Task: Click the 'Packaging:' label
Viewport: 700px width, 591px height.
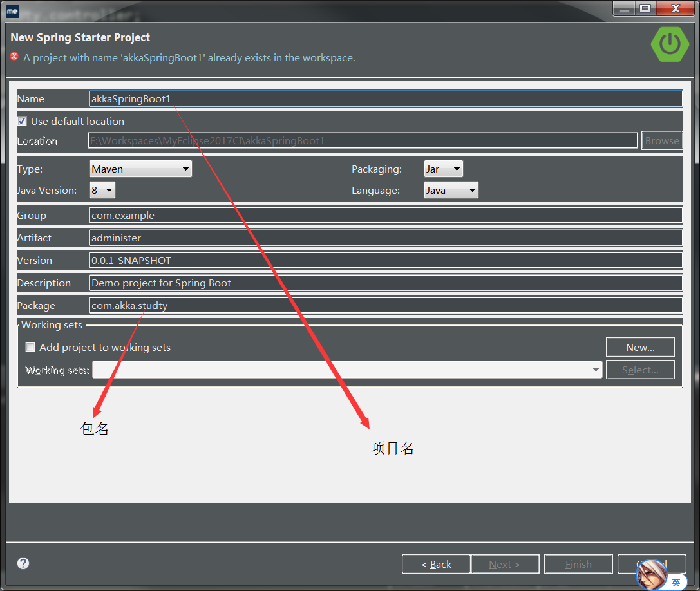Action: pyautogui.click(x=377, y=169)
